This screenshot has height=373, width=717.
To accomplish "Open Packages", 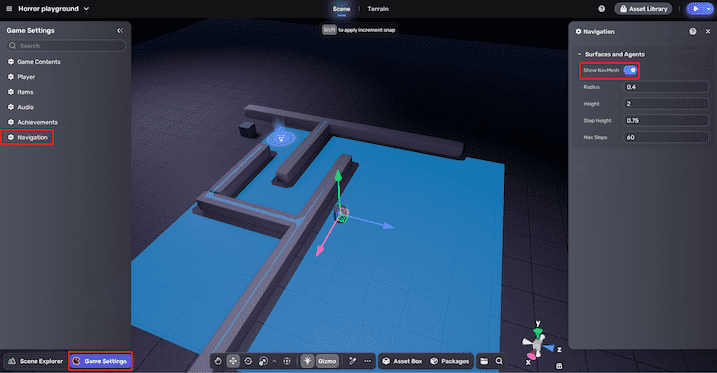I will click(449, 361).
